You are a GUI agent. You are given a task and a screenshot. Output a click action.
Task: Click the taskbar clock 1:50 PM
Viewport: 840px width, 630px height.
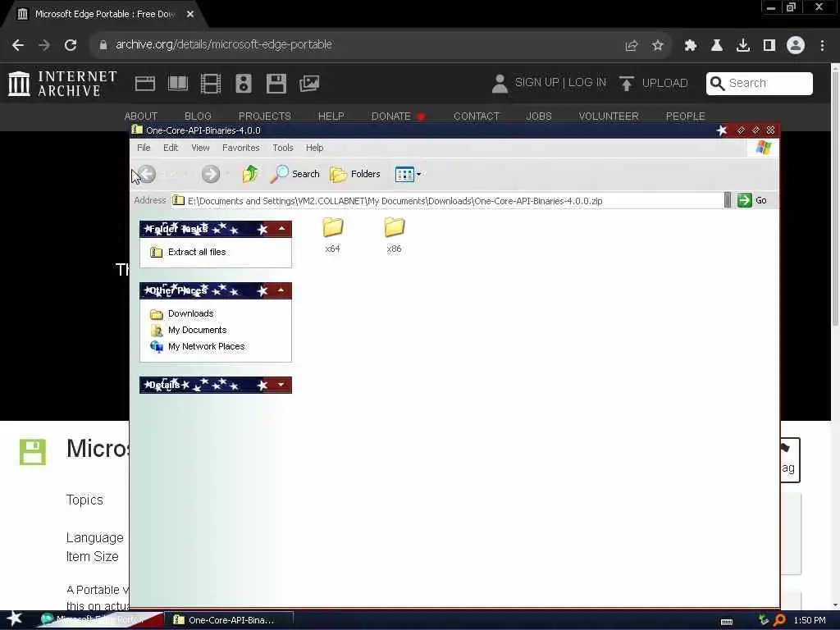(x=810, y=620)
